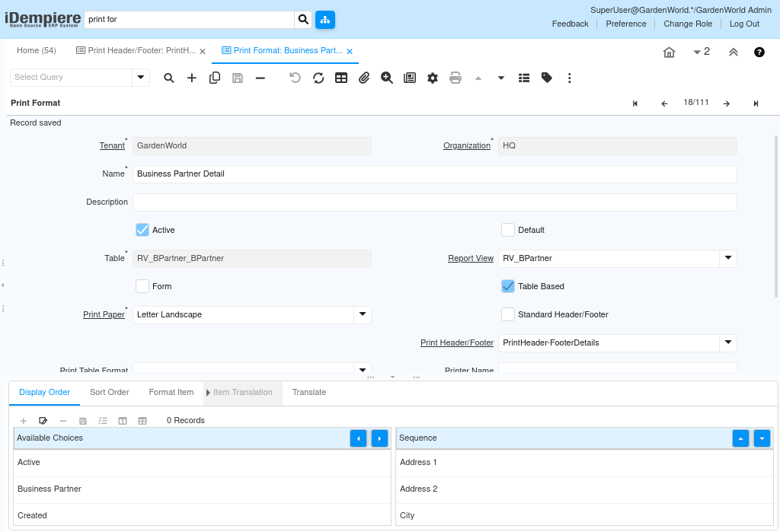Collapse header with double chevron up icon
This screenshot has width=780, height=532.
click(734, 53)
